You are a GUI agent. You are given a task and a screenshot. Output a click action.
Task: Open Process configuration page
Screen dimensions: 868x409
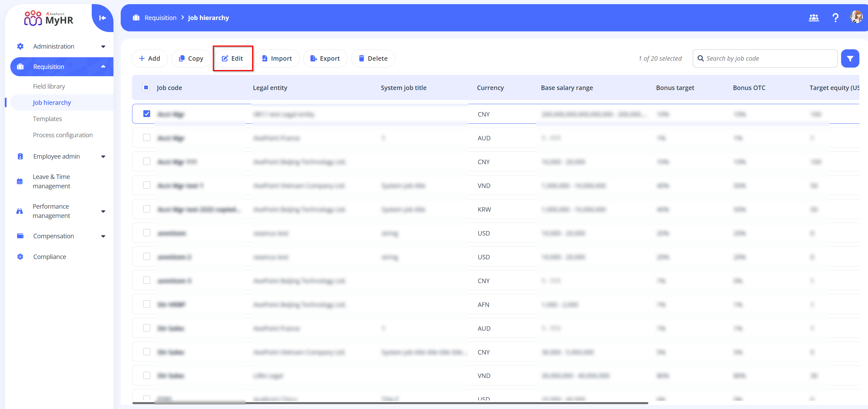[x=63, y=135]
